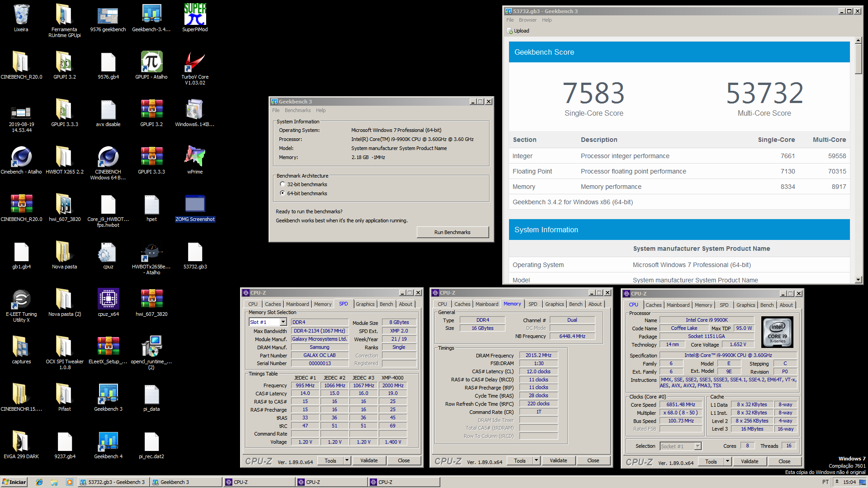The image size is (868, 488).
Task: Click Tools button in CPU tab CPU-Z window
Action: (x=711, y=462)
